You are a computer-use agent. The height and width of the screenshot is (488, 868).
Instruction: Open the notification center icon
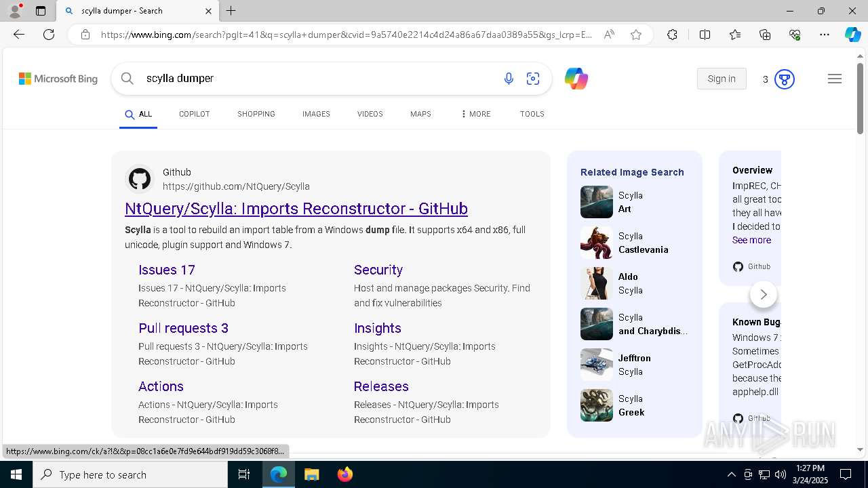point(846,474)
